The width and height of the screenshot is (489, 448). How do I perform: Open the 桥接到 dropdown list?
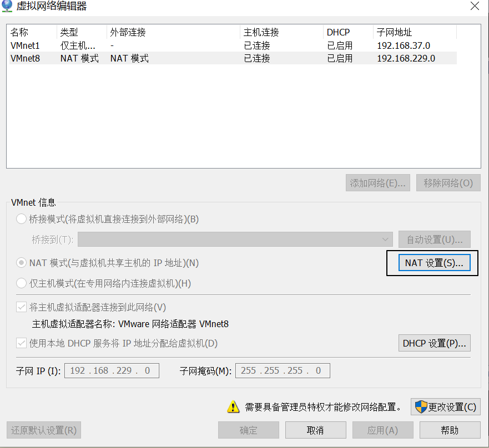tap(235, 240)
